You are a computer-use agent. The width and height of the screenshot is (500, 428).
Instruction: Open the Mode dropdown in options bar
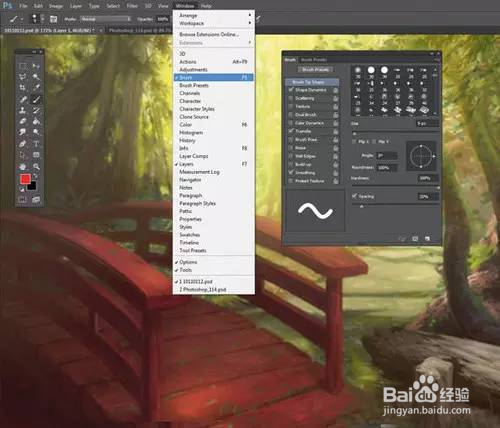106,19
